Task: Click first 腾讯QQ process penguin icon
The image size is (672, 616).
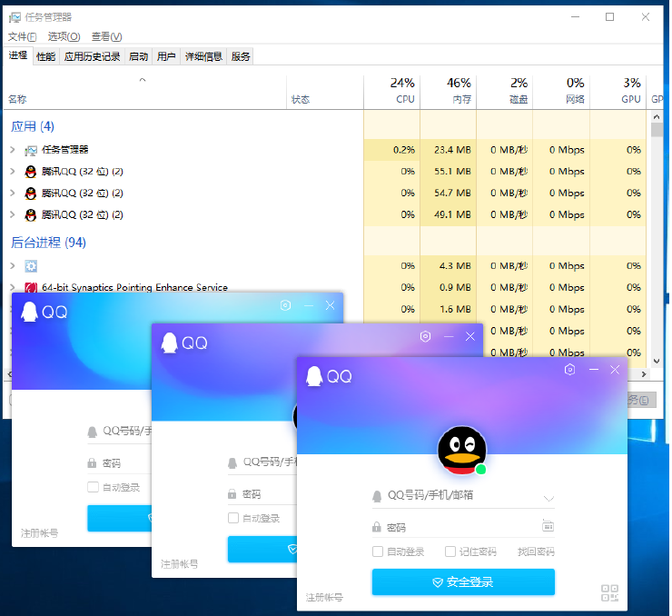Action: click(x=31, y=172)
